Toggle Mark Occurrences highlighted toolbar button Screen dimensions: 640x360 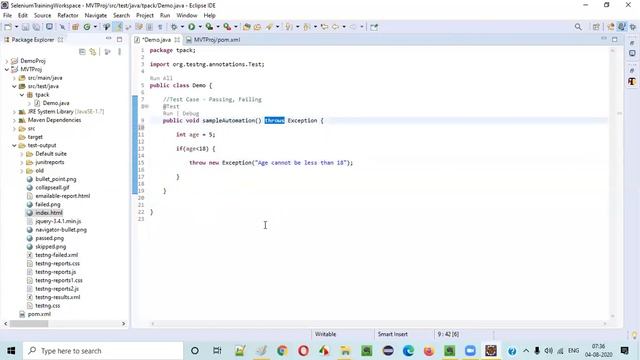pyautogui.click(x=118, y=27)
